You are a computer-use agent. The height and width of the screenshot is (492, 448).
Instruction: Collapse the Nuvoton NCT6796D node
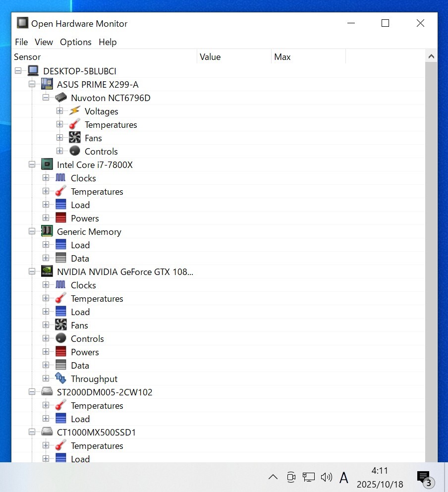tap(46, 98)
